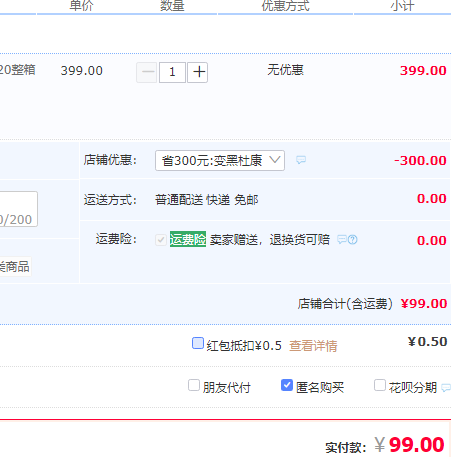Click the minus quantity button
Viewport: 455px width, 457px height.
coord(147,72)
